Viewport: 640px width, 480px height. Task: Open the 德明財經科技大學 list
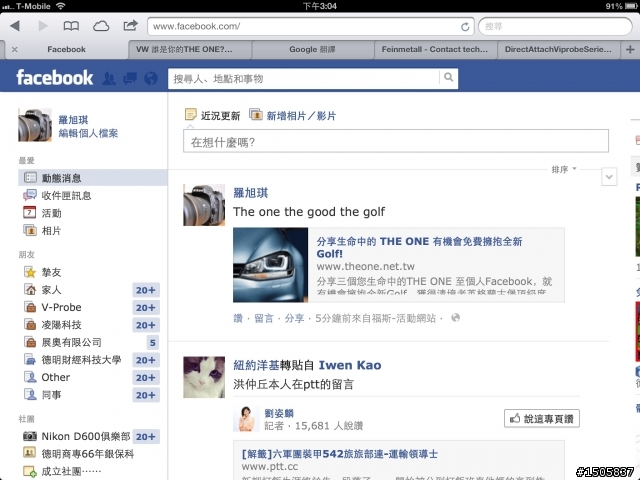pyautogui.click(x=81, y=360)
